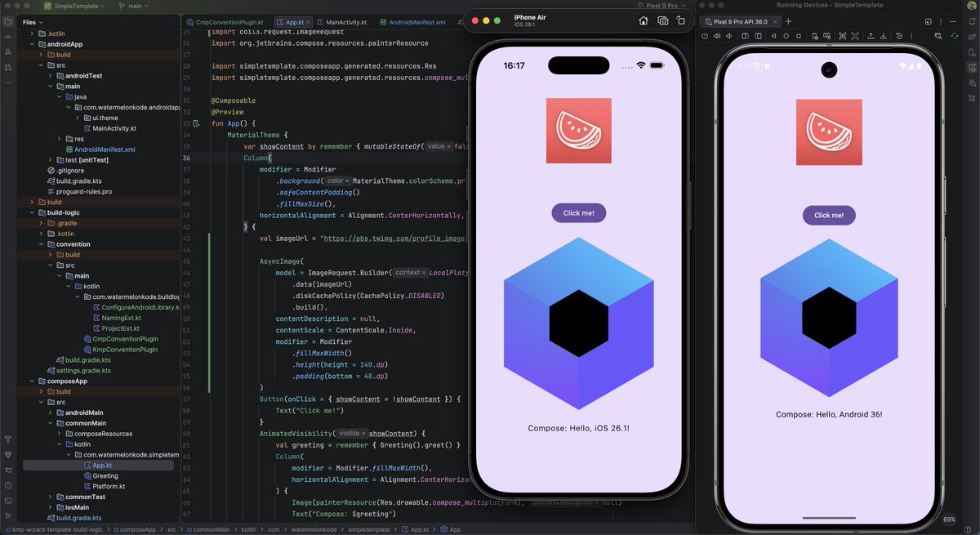
Task: Open MainActivity.kt in the file tree
Action: pyautogui.click(x=109, y=128)
